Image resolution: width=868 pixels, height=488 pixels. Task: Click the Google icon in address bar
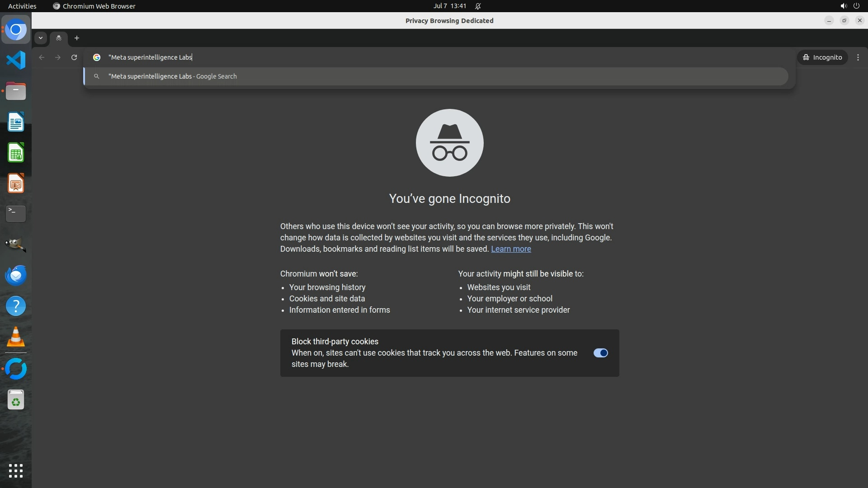click(97, 57)
